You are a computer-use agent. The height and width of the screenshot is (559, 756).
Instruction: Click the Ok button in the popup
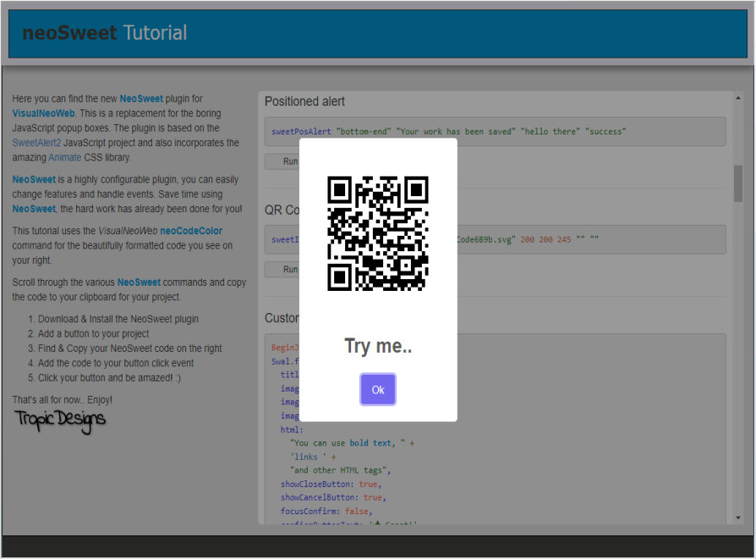coord(378,390)
